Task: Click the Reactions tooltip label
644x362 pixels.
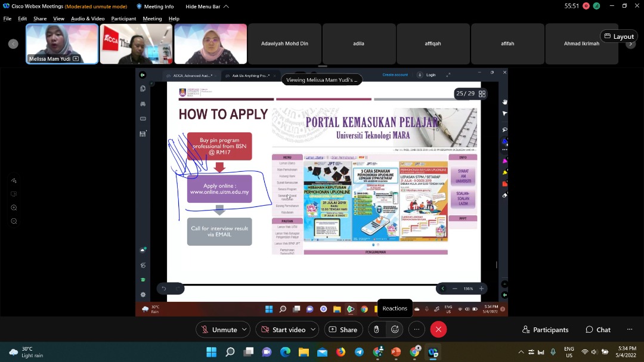Action: point(395,308)
